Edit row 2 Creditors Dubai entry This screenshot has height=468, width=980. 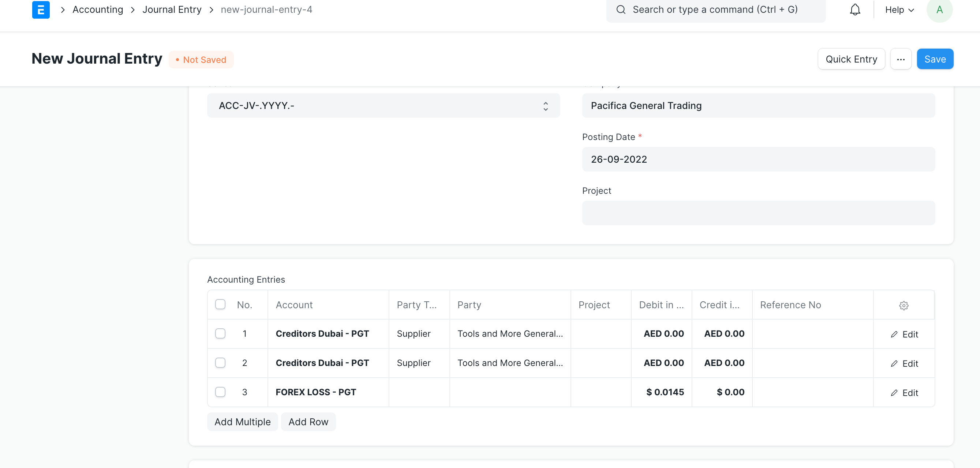pos(904,363)
